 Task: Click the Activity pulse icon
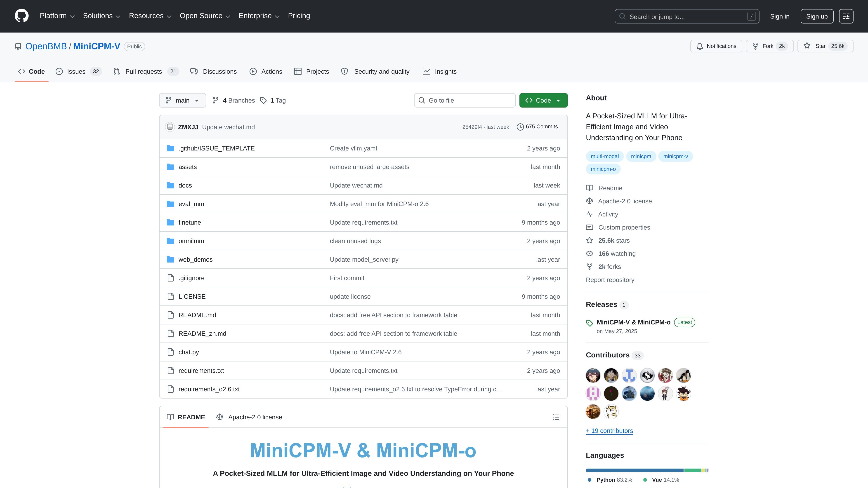(589, 214)
